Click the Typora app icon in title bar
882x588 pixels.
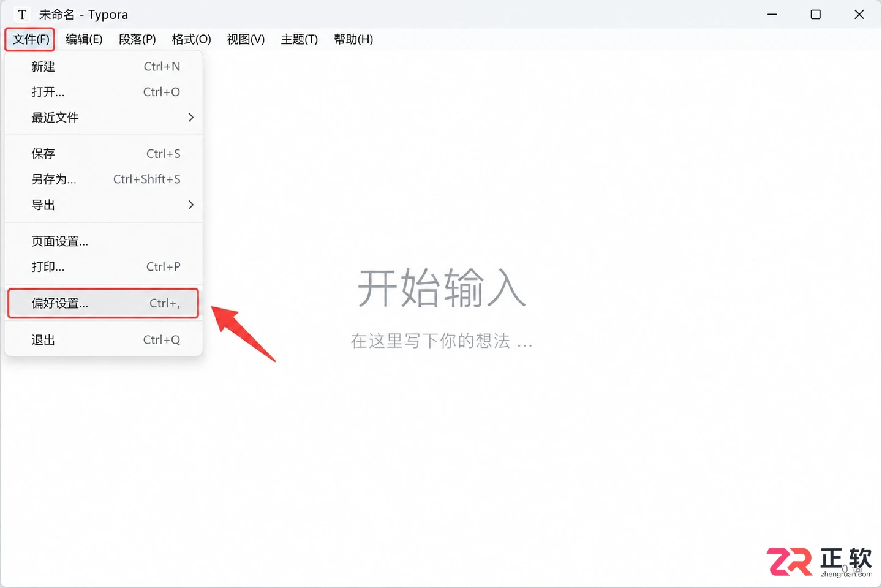point(22,15)
